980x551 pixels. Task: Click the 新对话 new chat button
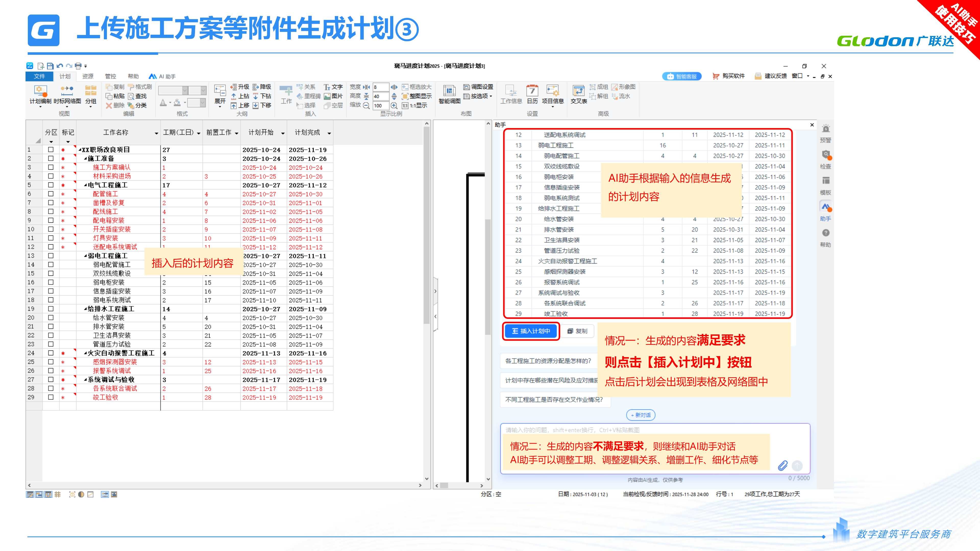(x=640, y=415)
